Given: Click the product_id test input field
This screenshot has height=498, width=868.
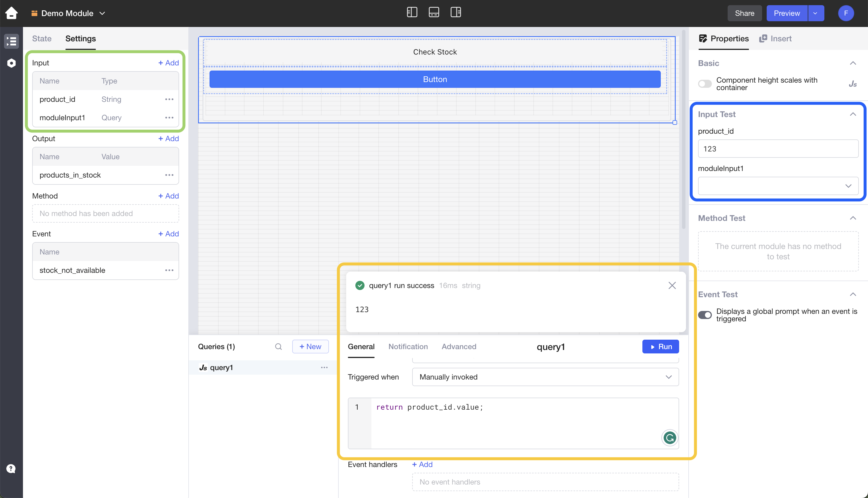Looking at the screenshot, I should pos(778,149).
